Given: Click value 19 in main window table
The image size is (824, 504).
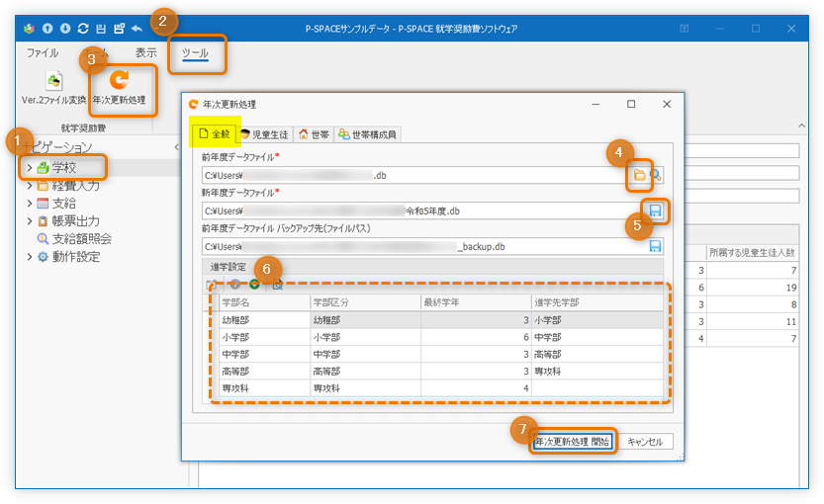Looking at the screenshot, I should tap(752, 288).
